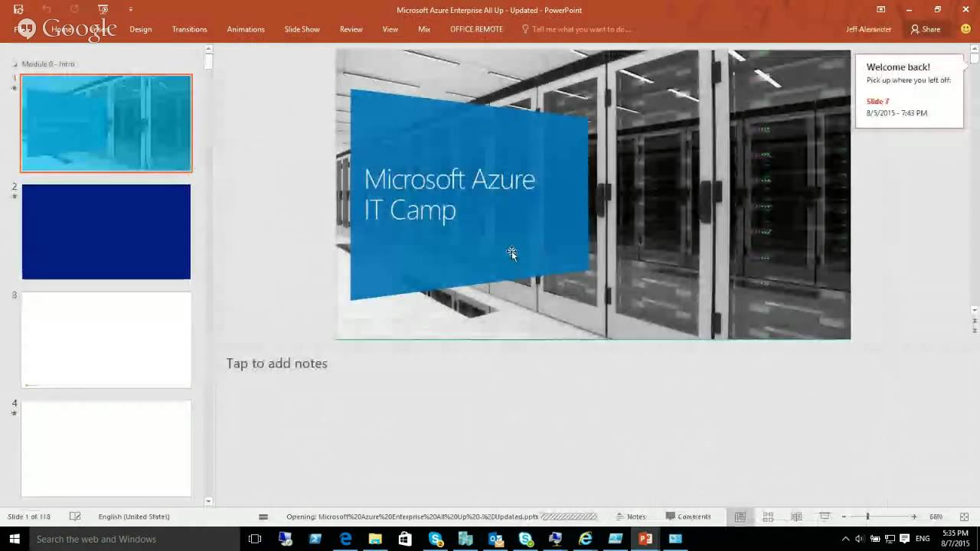Click slide editor scroll down arrow

(x=975, y=310)
